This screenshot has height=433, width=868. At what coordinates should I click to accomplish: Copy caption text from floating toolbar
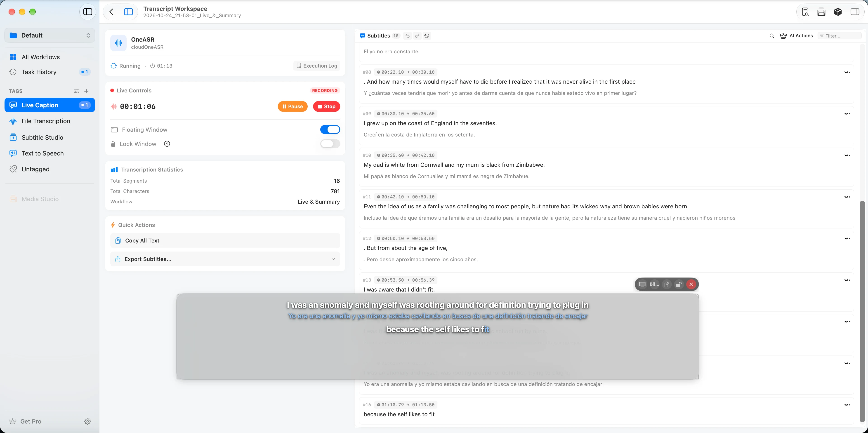click(667, 284)
